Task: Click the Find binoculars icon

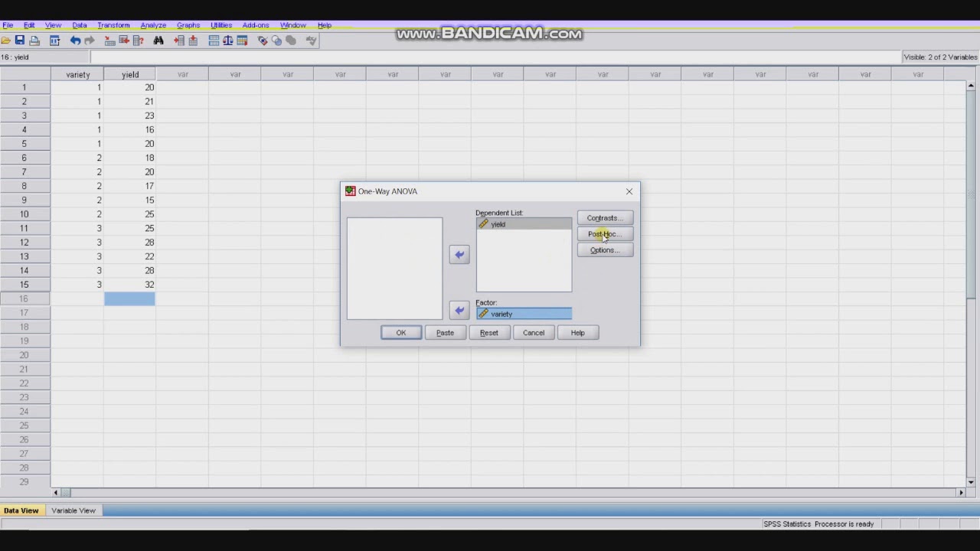Action: [x=158, y=41]
